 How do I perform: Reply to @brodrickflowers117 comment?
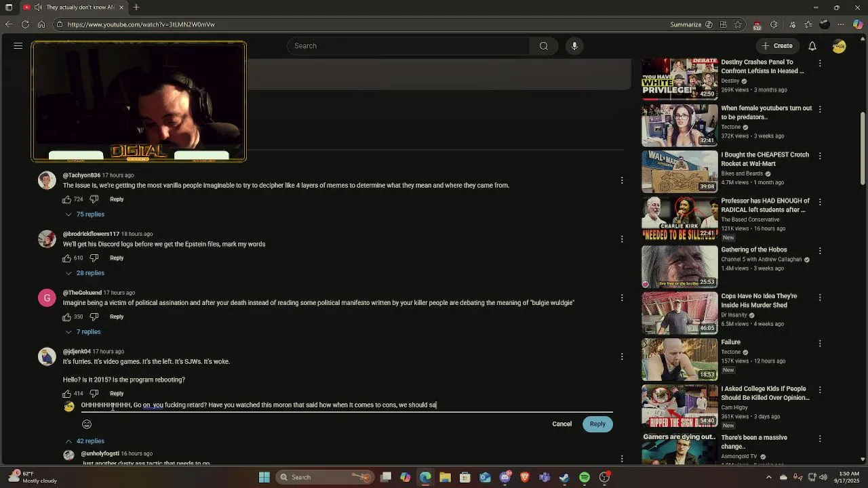point(117,258)
